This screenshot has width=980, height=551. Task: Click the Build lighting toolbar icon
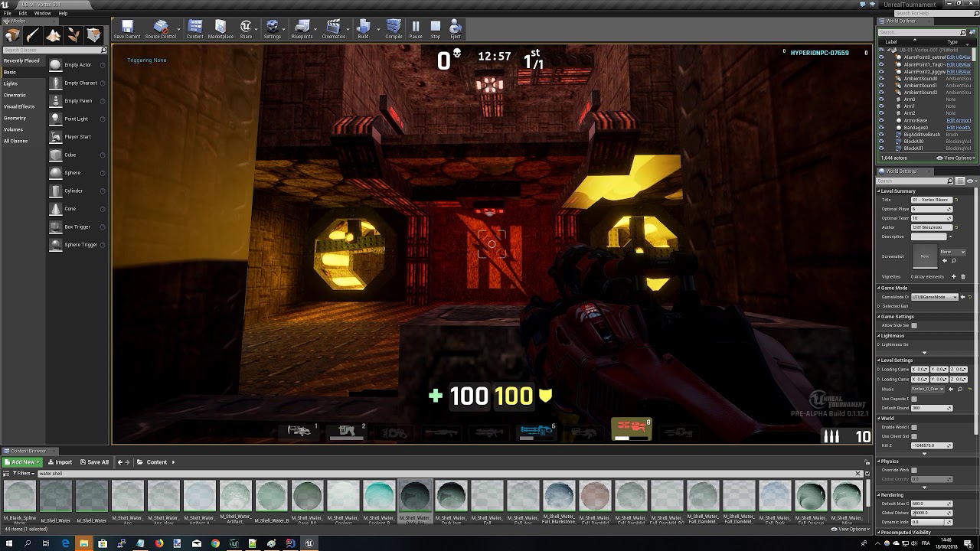(x=363, y=29)
